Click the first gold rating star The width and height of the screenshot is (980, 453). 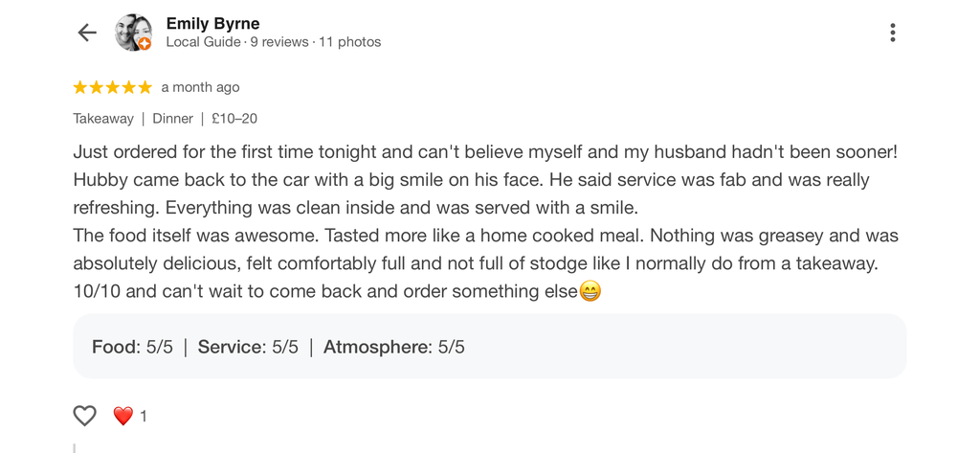click(80, 87)
